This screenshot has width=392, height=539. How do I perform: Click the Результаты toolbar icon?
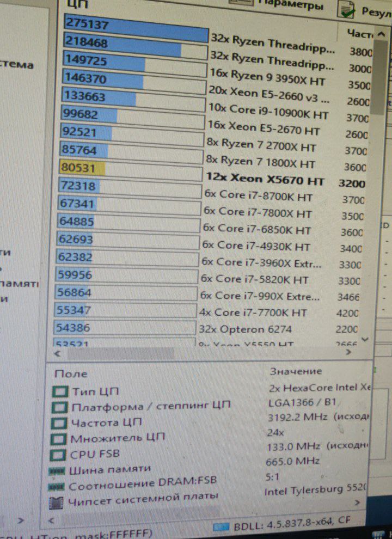click(346, 9)
